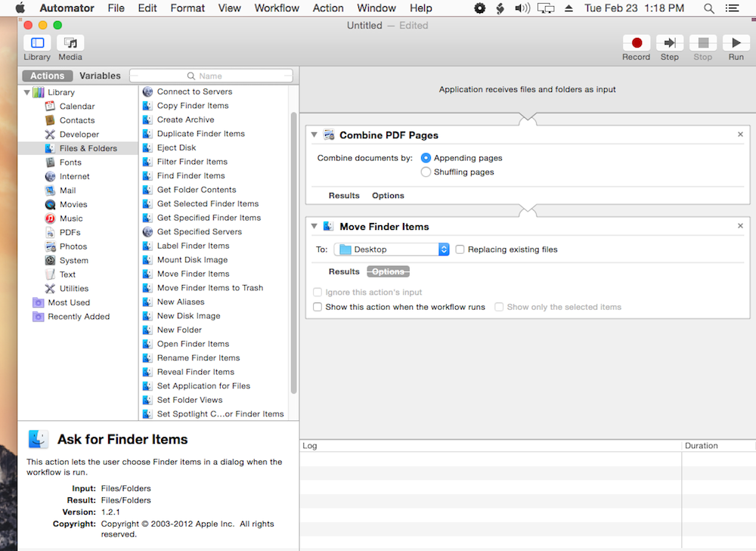Viewport: 756px width, 551px height.
Task: Open the Edit menu
Action: tap(147, 8)
